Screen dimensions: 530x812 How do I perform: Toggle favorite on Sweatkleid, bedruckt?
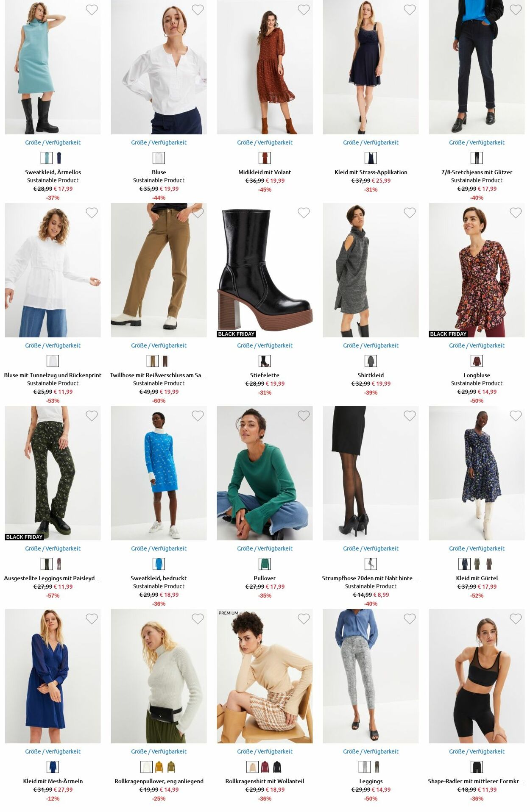(x=198, y=416)
